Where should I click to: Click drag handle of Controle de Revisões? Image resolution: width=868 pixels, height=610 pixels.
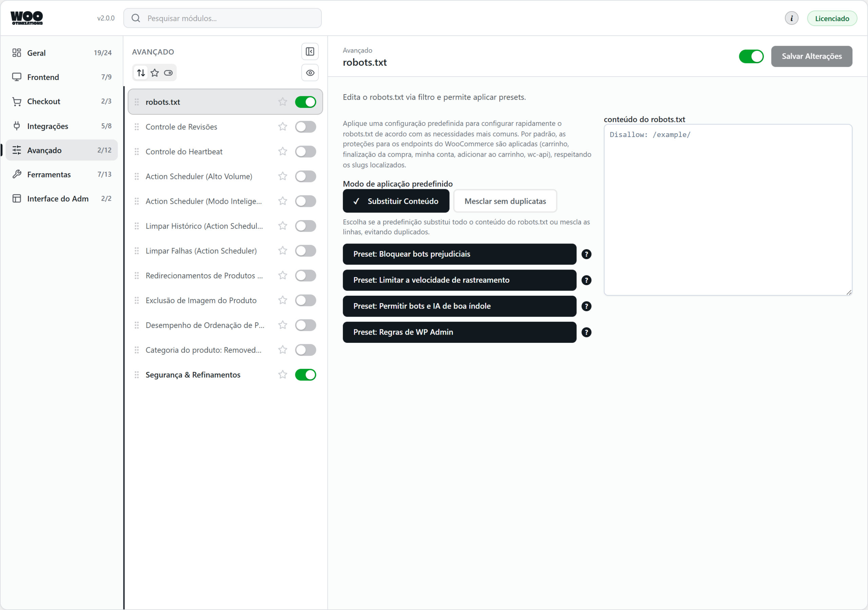point(137,127)
